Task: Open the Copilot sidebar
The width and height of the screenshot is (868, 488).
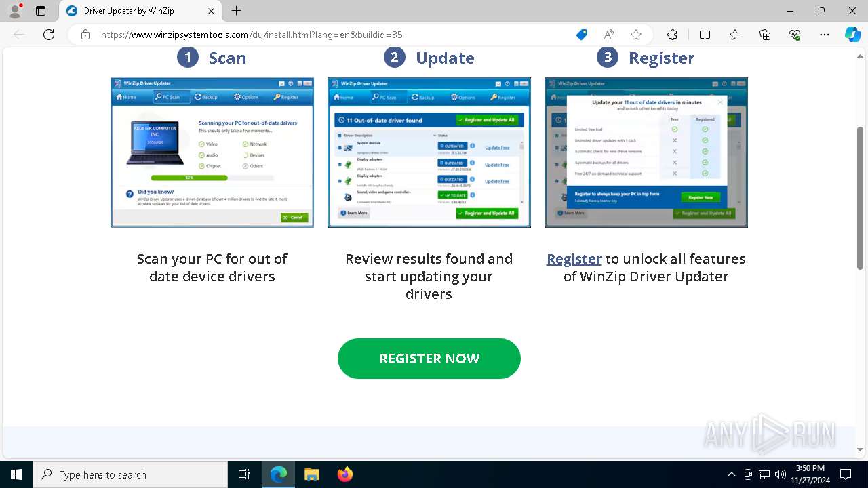Action: [x=852, y=35]
